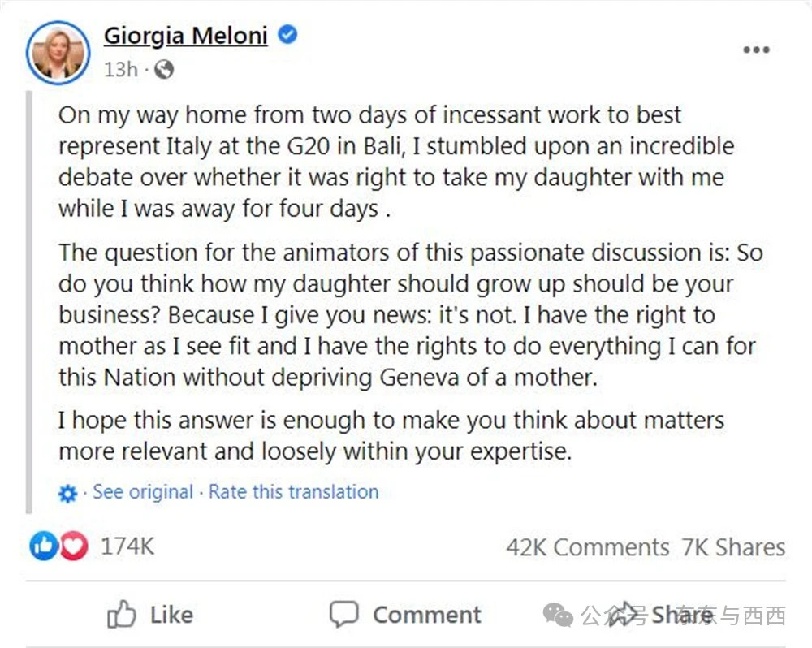This screenshot has width=812, height=648.
Task: Click the red heart reaction icon
Action: click(x=74, y=547)
